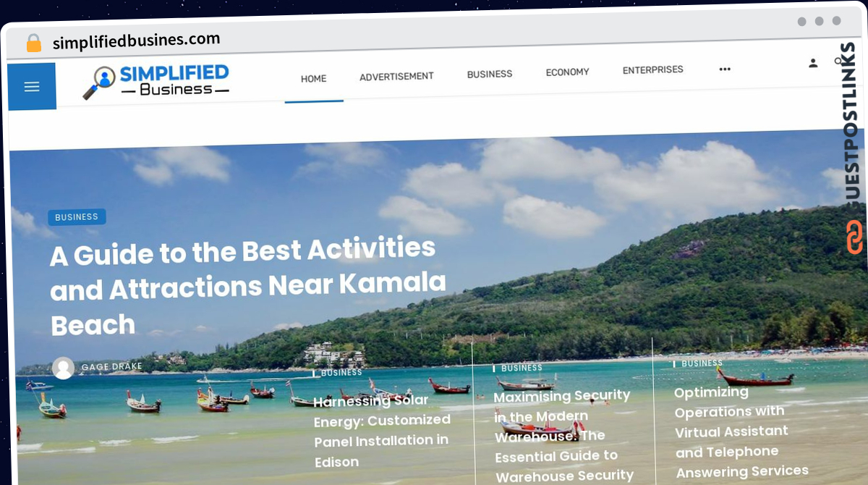Open the Kamala Beach guide headline
Image resolution: width=868 pixels, height=485 pixels.
click(248, 287)
